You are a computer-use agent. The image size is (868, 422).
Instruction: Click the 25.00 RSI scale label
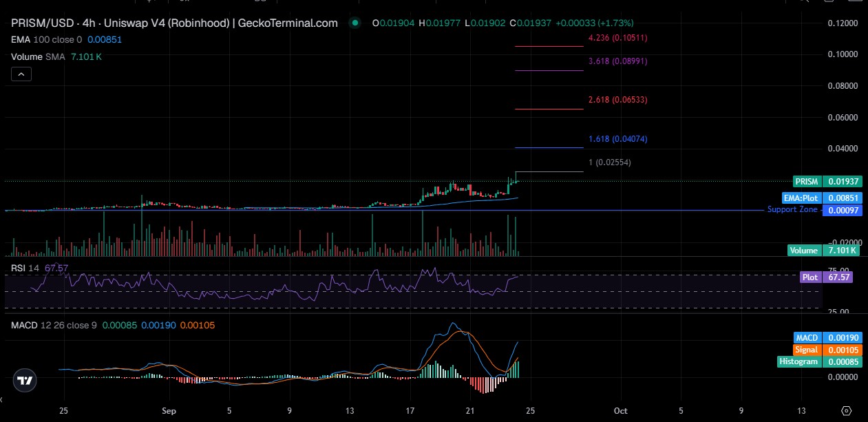[839, 312]
